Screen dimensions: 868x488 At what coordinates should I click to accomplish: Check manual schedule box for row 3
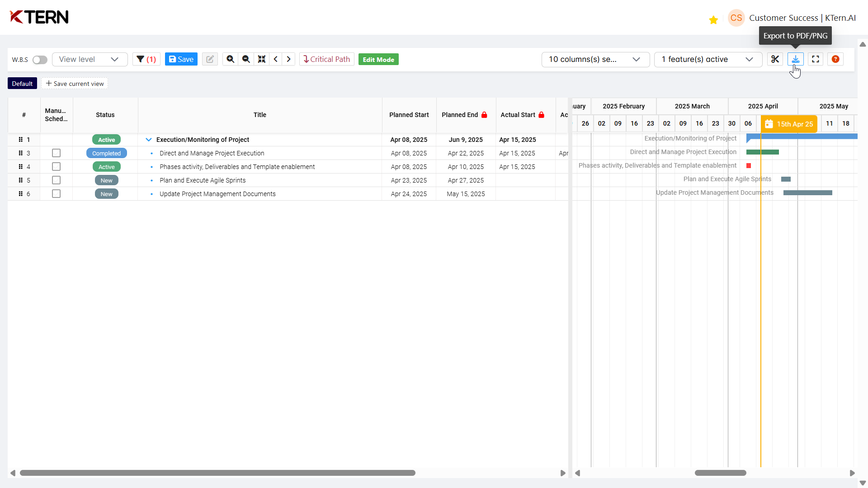tap(56, 153)
